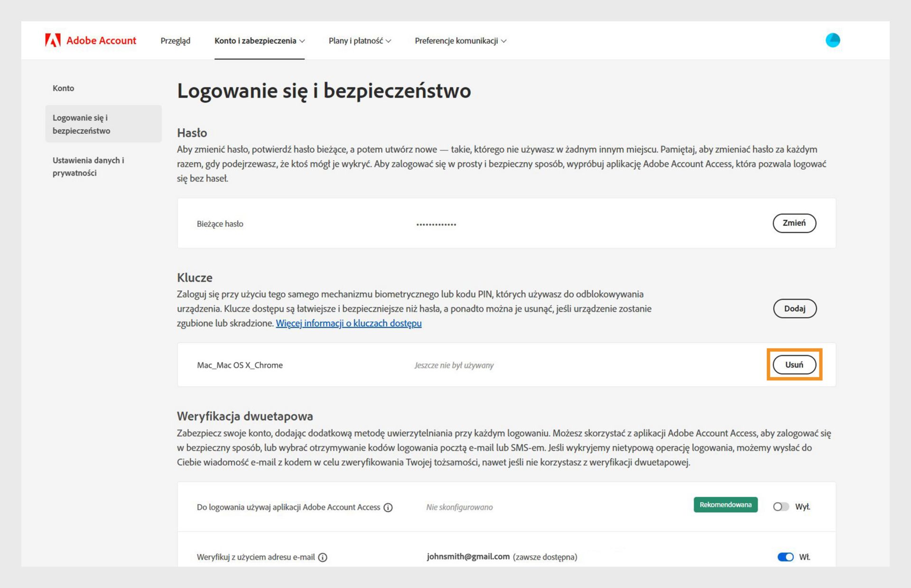
Task: Open the Preferencje komunikacji dropdown
Action: click(460, 41)
